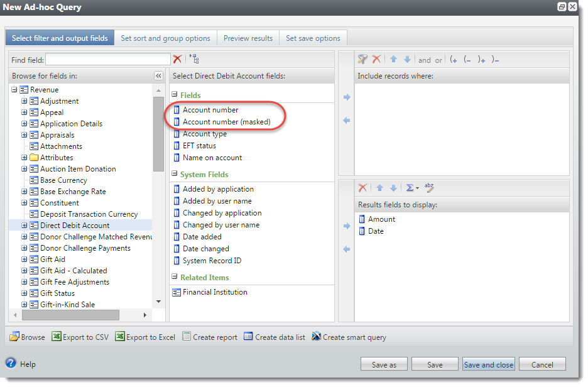Remove a closing parenthesis from filter

(x=496, y=60)
